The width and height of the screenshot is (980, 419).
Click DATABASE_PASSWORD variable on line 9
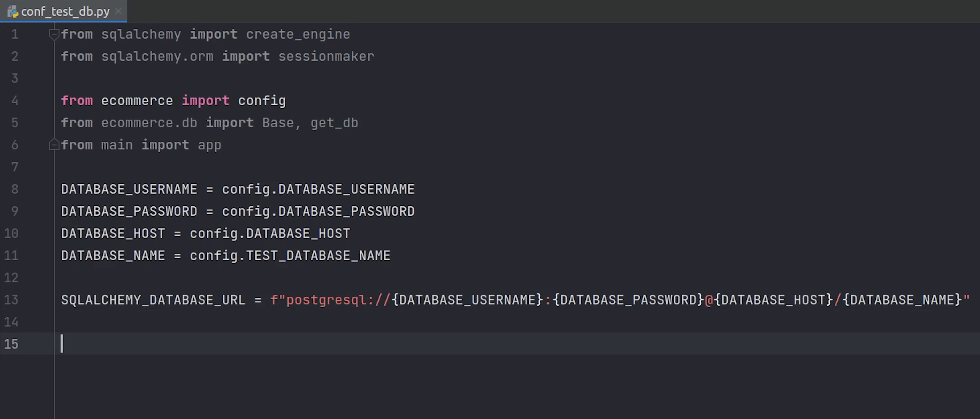coord(129,211)
